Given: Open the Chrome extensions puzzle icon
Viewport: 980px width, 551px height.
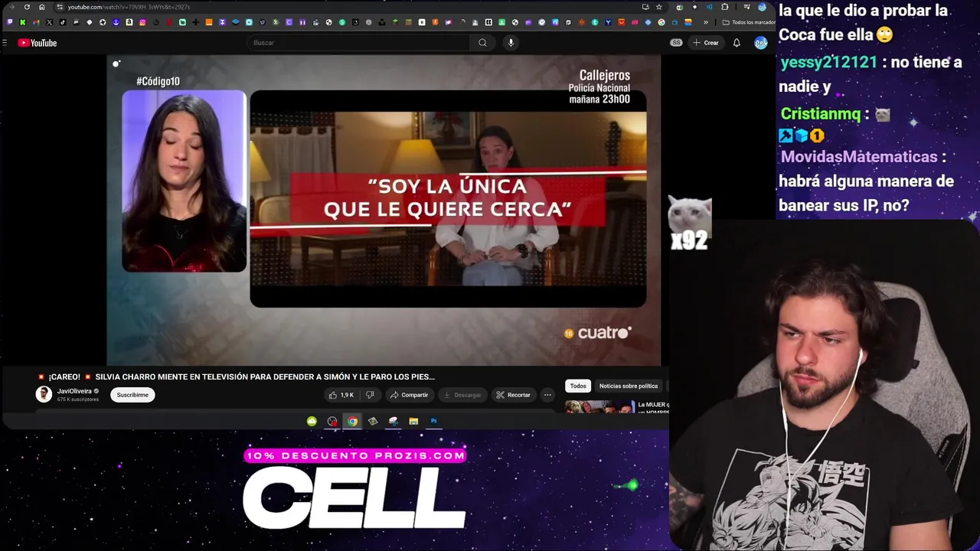Looking at the screenshot, I should (725, 7).
